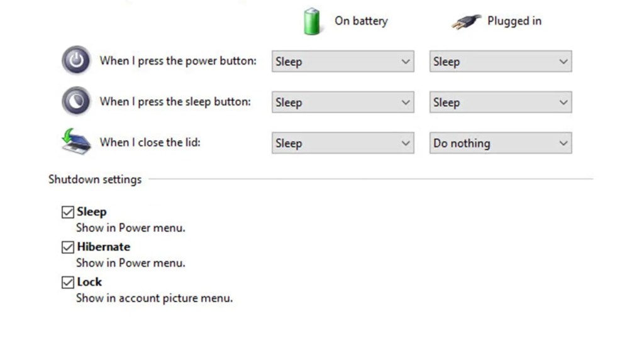Open power button On battery dropdown

point(343,62)
